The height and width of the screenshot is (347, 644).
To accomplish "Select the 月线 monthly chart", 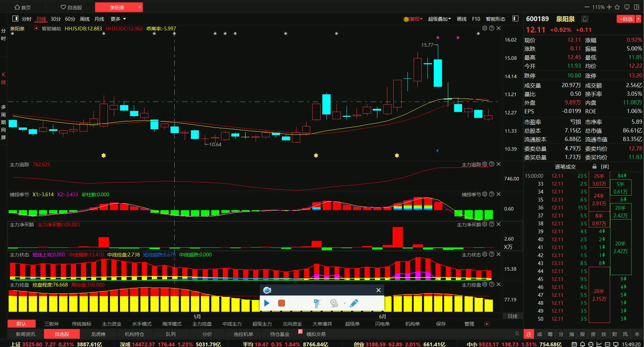I will coord(99,19).
